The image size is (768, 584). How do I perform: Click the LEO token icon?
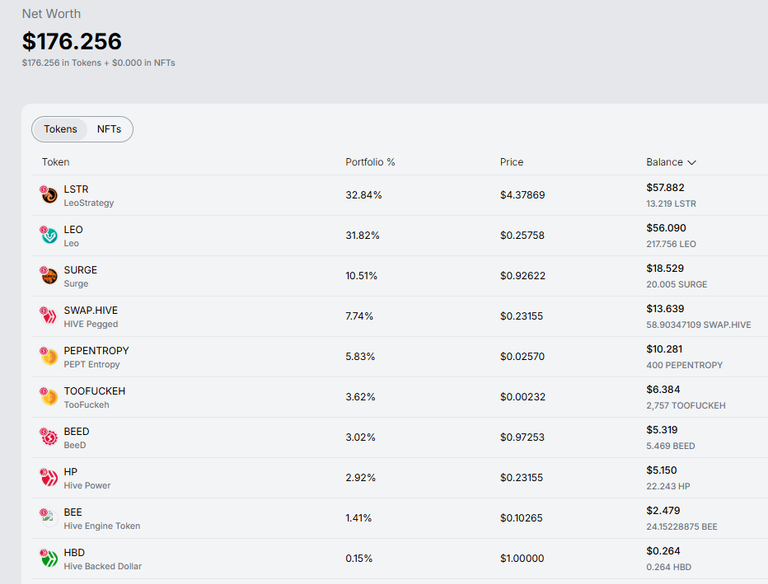click(x=49, y=235)
